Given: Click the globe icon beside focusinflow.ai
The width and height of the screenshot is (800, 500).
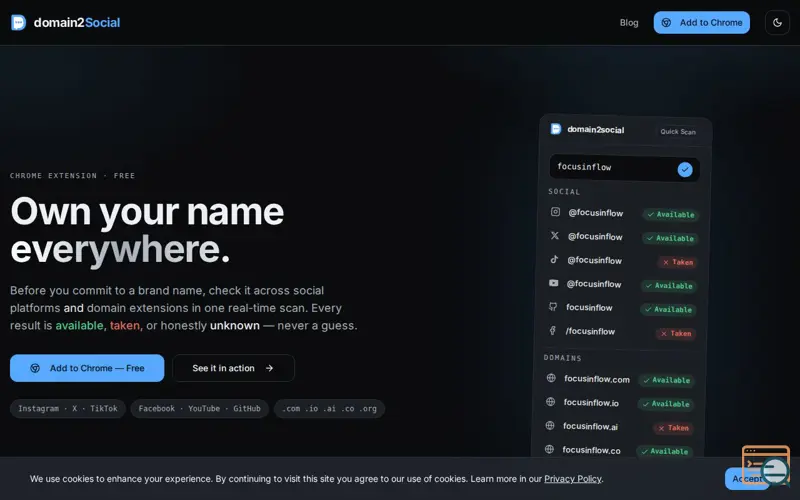Looking at the screenshot, I should point(550,426).
